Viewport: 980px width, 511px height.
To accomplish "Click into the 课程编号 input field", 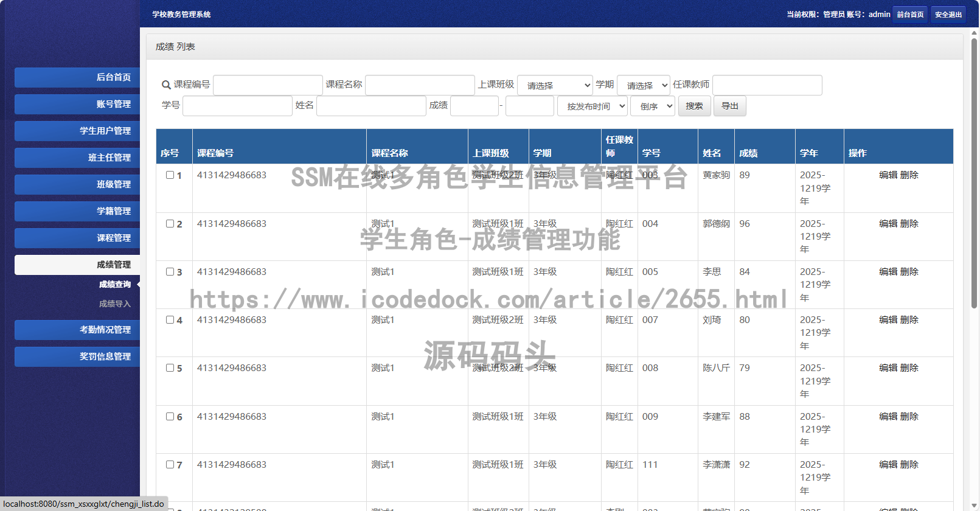I will (268, 85).
